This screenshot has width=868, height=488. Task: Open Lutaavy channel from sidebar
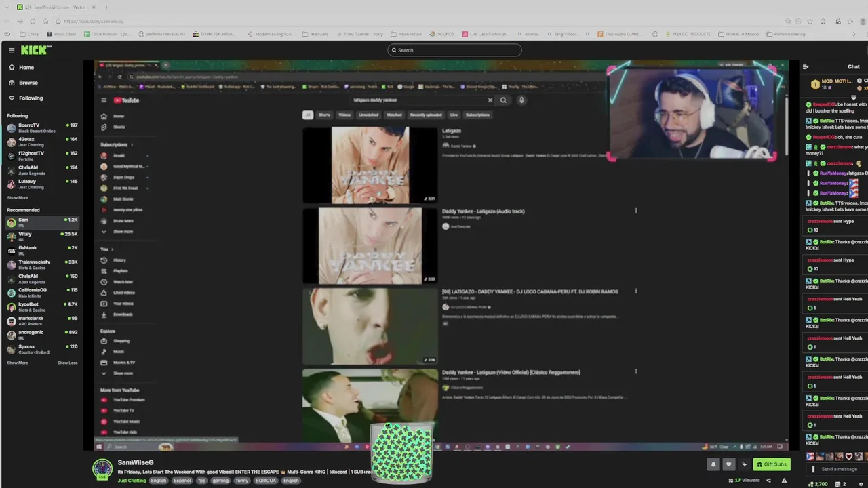[x=42, y=184]
